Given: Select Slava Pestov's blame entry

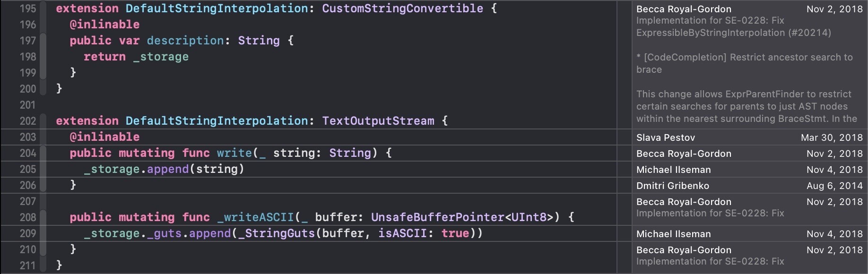Looking at the screenshot, I should [749, 137].
